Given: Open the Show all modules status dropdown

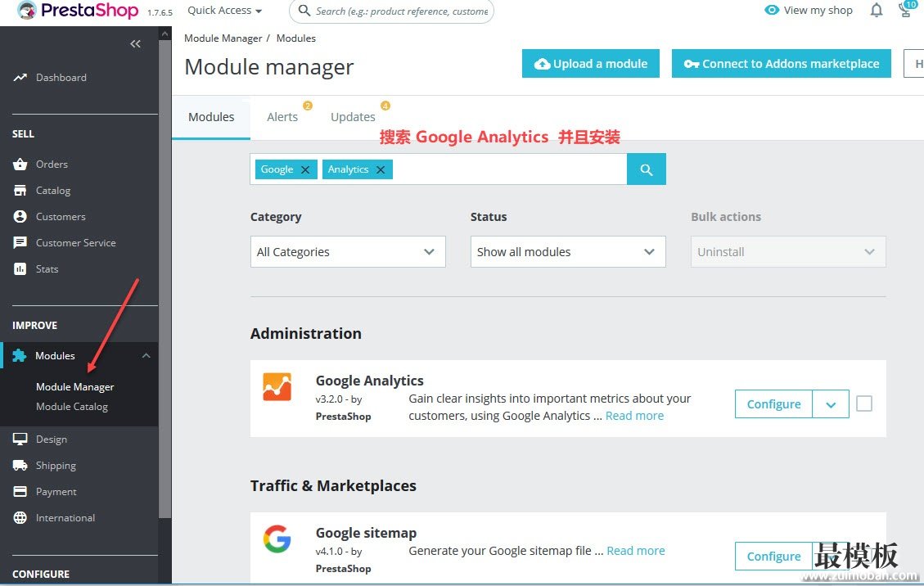Looking at the screenshot, I should click(x=568, y=252).
